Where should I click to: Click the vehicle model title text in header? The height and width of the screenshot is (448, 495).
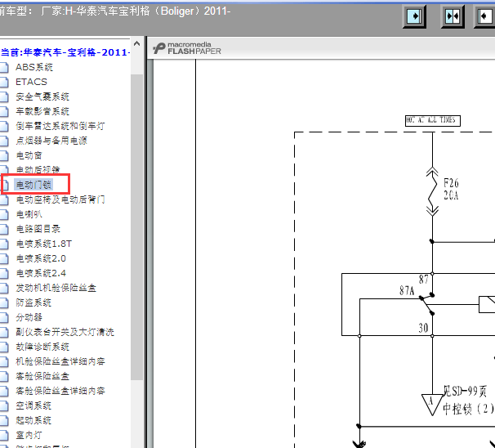(x=115, y=11)
